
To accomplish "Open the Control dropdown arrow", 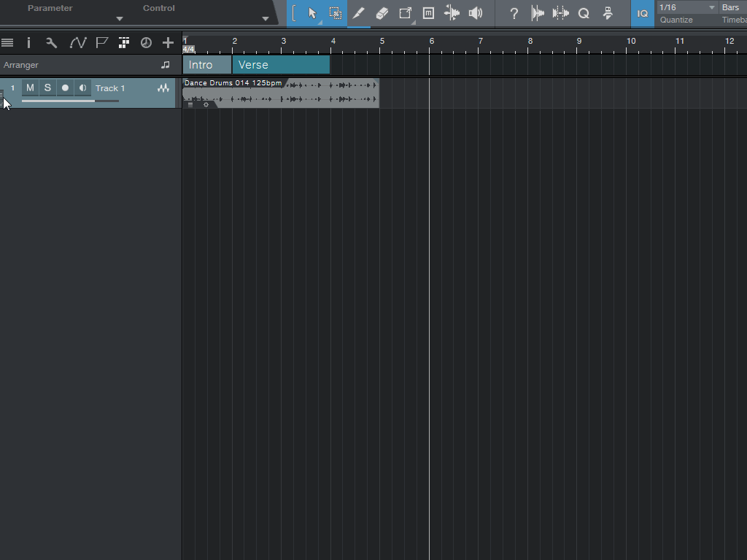I will (x=266, y=19).
